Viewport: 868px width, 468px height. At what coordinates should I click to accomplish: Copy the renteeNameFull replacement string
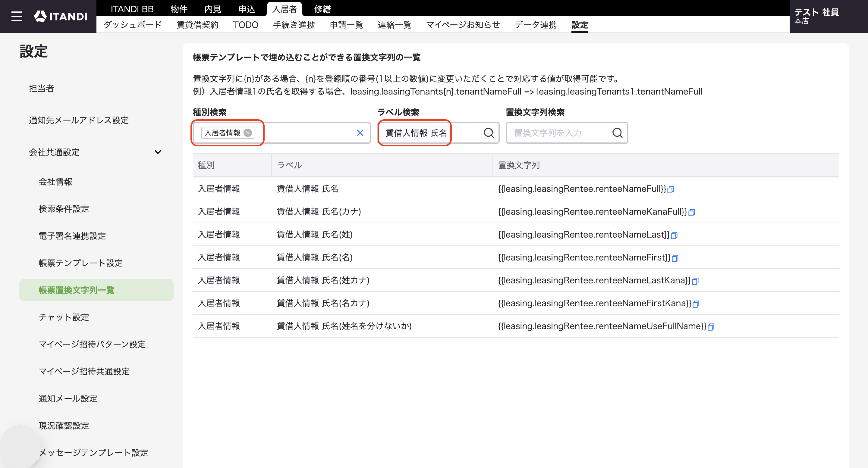[x=671, y=189]
